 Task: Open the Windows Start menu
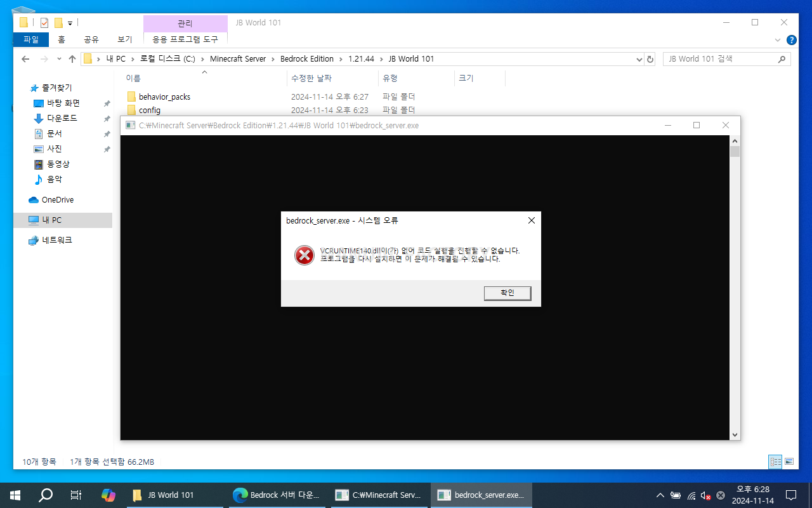point(15,495)
